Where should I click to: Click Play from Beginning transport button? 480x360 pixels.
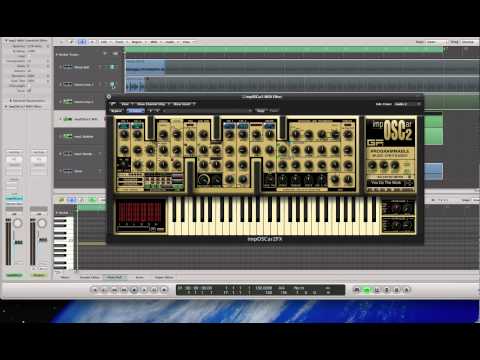[104, 290]
